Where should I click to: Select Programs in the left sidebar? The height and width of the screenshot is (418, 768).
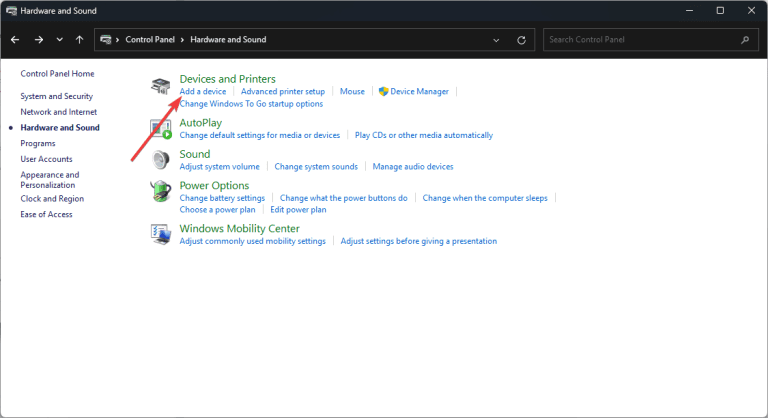pyautogui.click(x=38, y=144)
